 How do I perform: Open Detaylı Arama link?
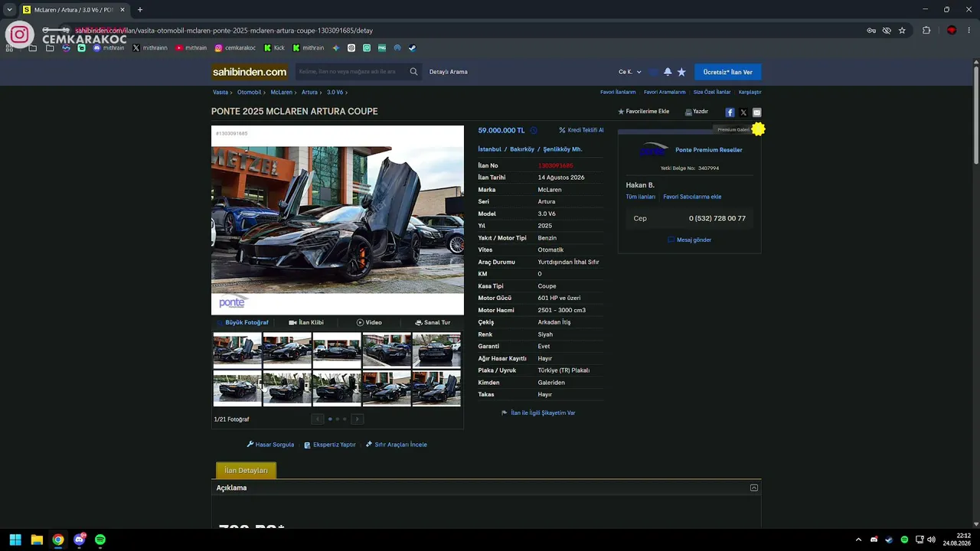click(x=449, y=72)
